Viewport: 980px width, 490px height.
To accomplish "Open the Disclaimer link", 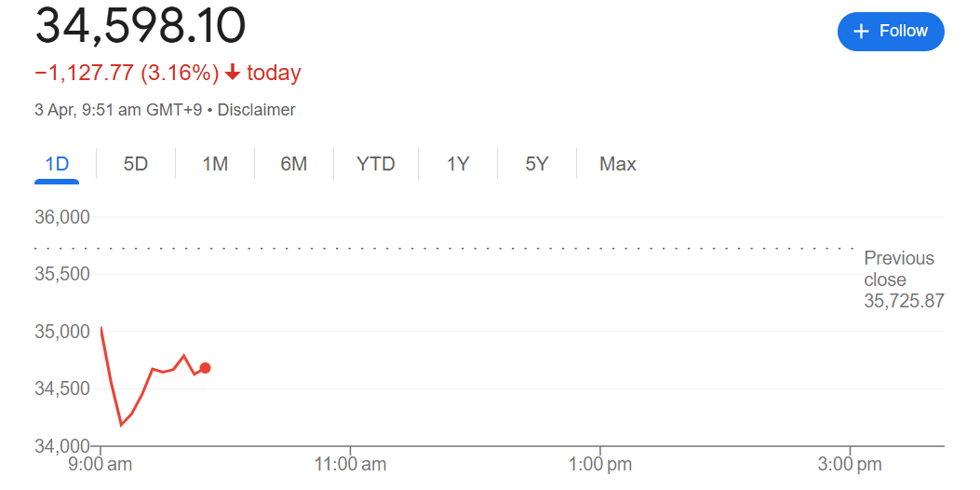I will (256, 110).
